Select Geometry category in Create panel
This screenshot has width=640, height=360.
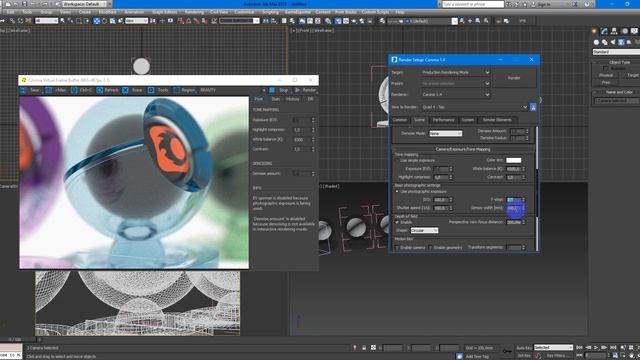tap(596, 42)
